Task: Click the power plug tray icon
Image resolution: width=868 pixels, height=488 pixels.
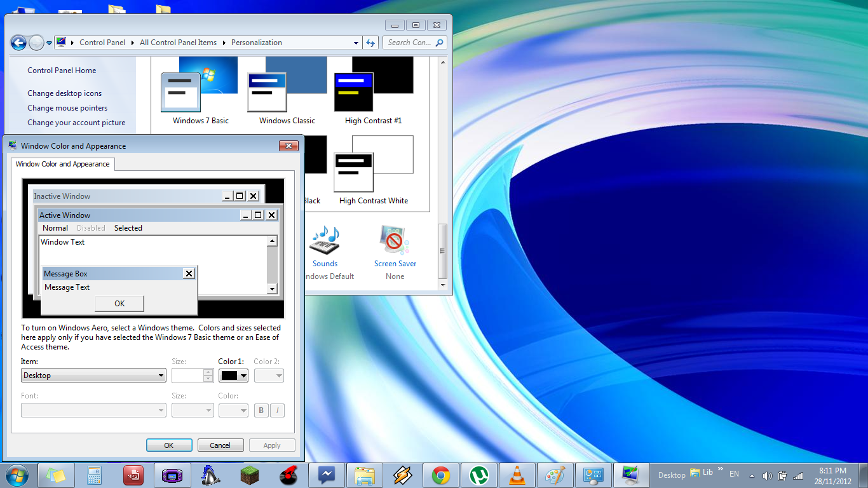Action: 782,475
